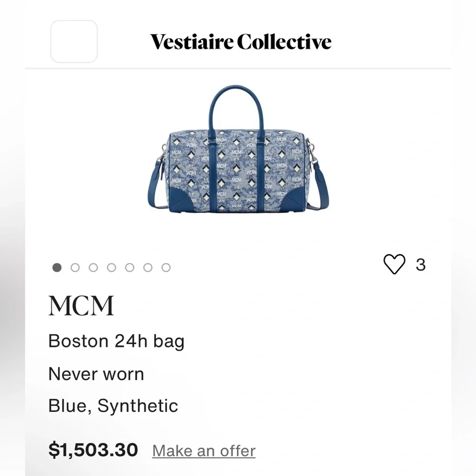
Task: Click the rounded app icon in the corner
Action: click(74, 40)
